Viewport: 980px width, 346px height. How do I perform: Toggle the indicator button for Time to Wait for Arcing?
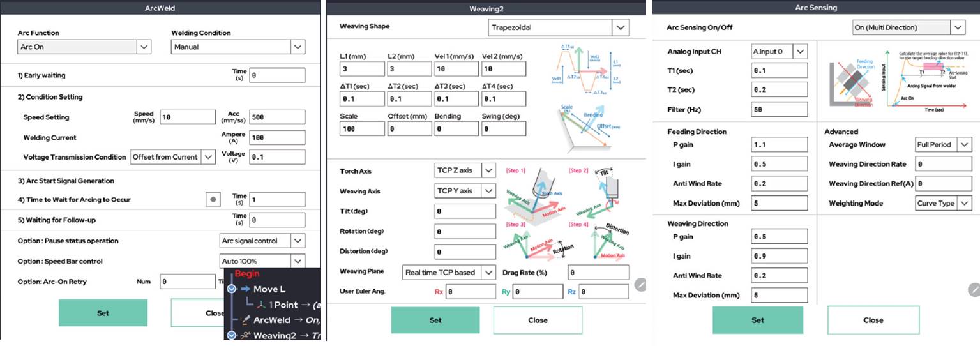click(x=214, y=200)
